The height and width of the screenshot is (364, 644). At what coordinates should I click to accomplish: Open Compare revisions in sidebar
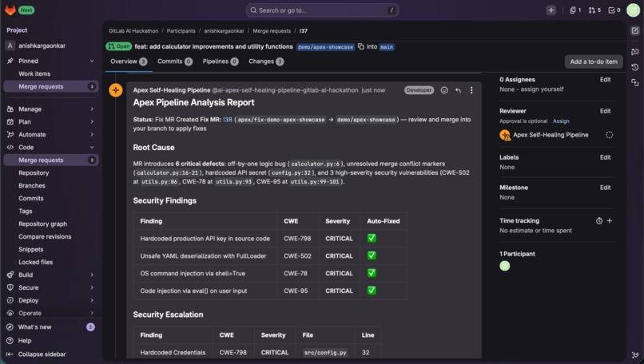coord(50,237)
